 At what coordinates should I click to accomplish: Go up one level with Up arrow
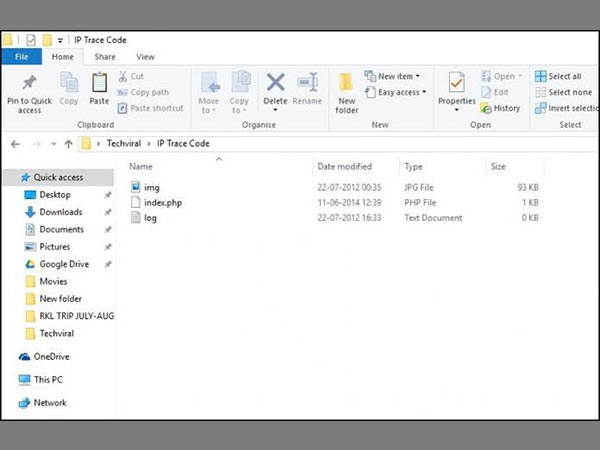pos(68,144)
